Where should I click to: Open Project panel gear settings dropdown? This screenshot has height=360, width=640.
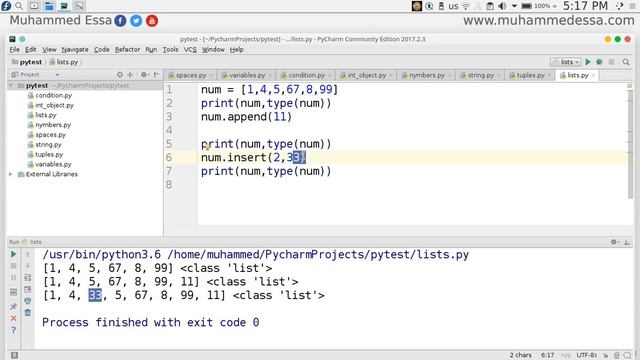pyautogui.click(x=144, y=75)
